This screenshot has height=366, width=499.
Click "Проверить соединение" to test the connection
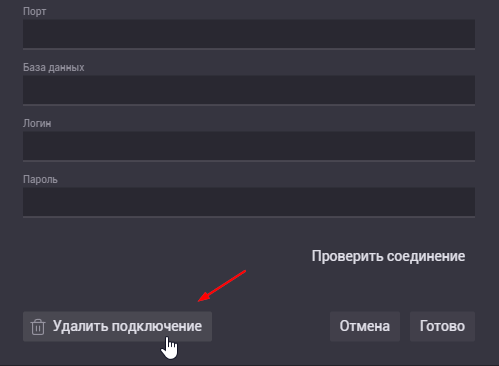click(x=388, y=256)
